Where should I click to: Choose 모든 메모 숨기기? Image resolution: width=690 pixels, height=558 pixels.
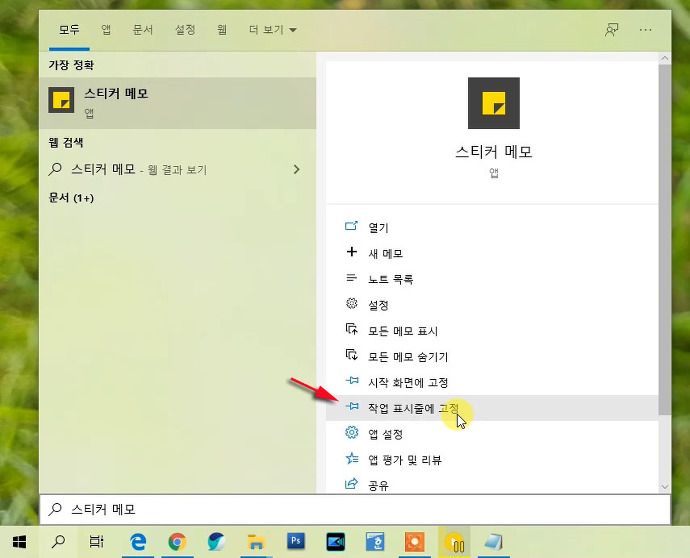point(492,356)
